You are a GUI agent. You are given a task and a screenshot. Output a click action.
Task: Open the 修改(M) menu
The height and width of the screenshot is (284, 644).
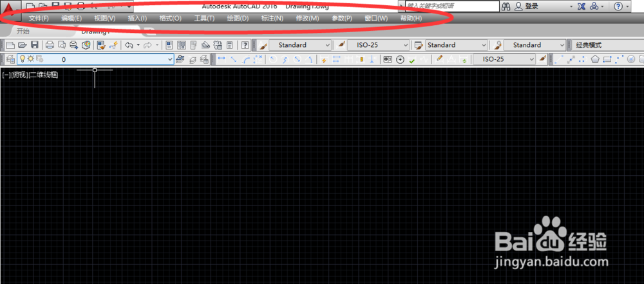[x=307, y=19]
